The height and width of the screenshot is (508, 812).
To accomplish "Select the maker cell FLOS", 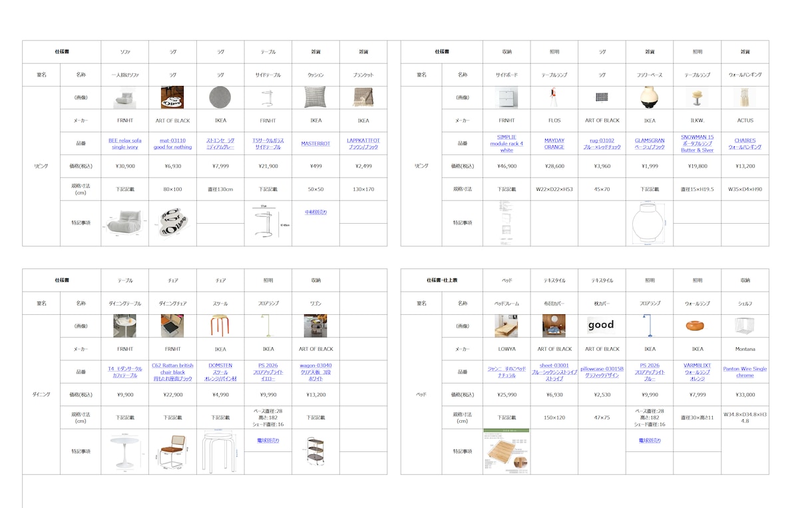I will 554,121.
